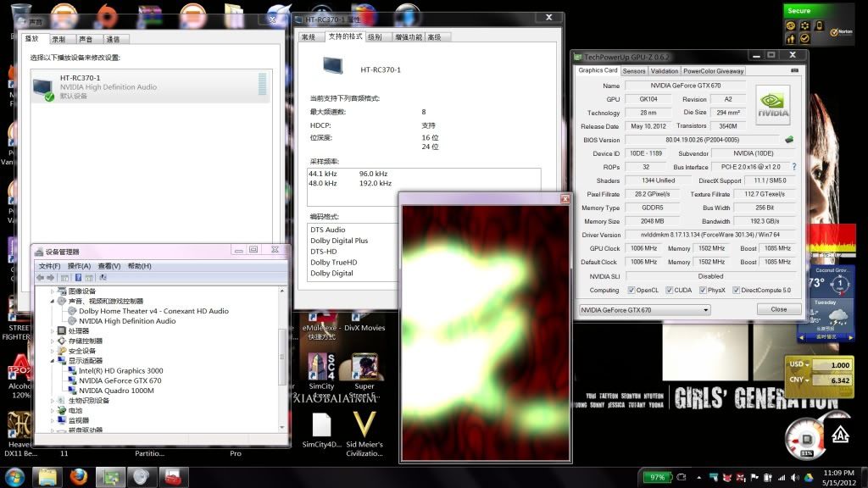The width and height of the screenshot is (868, 488).
Task: Select NVIDIA High Definition Audio in tree
Action: pos(127,321)
